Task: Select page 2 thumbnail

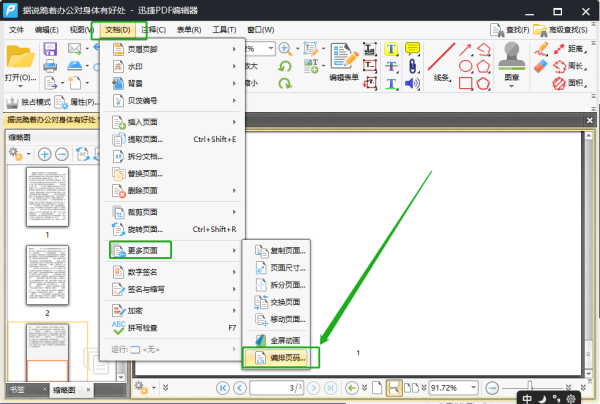Action: coord(47,275)
